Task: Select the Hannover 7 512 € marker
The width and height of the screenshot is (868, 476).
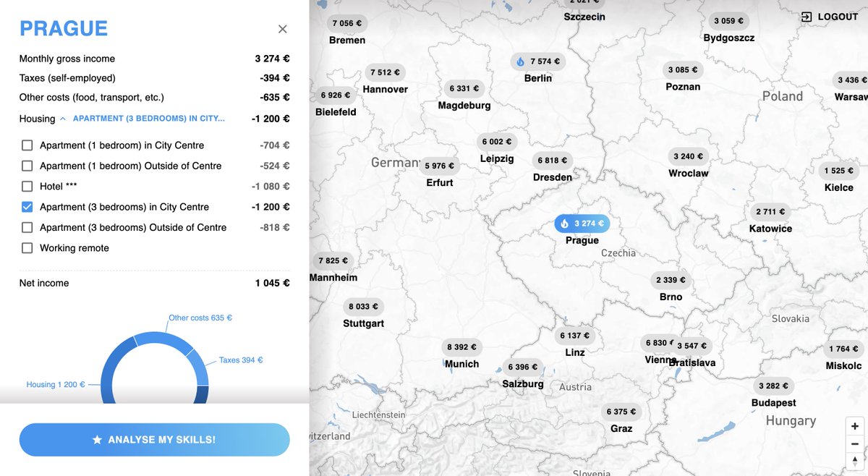Action: [386, 72]
